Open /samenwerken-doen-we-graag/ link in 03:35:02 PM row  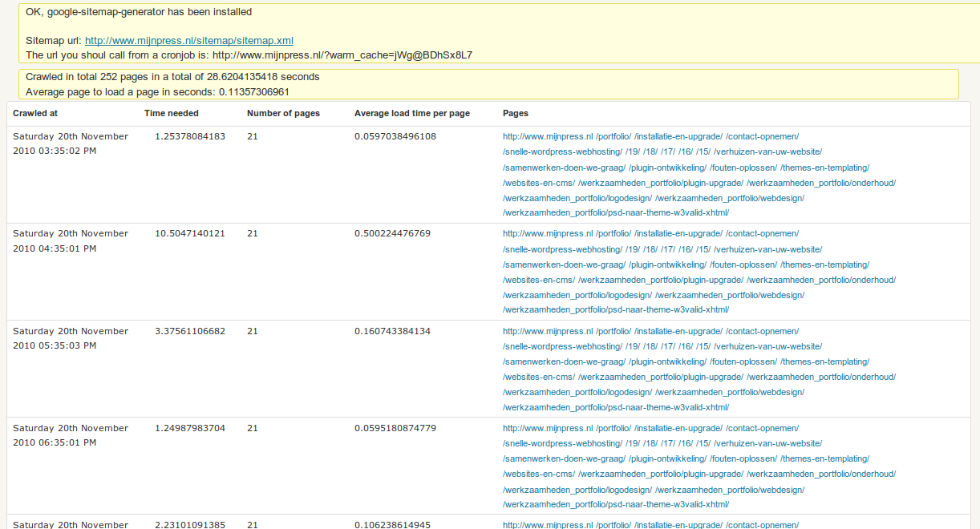pyautogui.click(x=564, y=168)
